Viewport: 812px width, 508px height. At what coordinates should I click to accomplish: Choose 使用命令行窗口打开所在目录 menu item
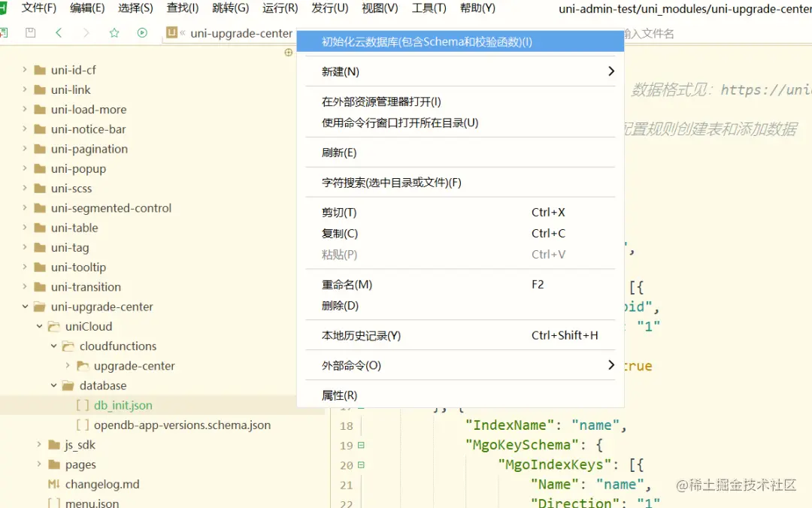pos(460,122)
